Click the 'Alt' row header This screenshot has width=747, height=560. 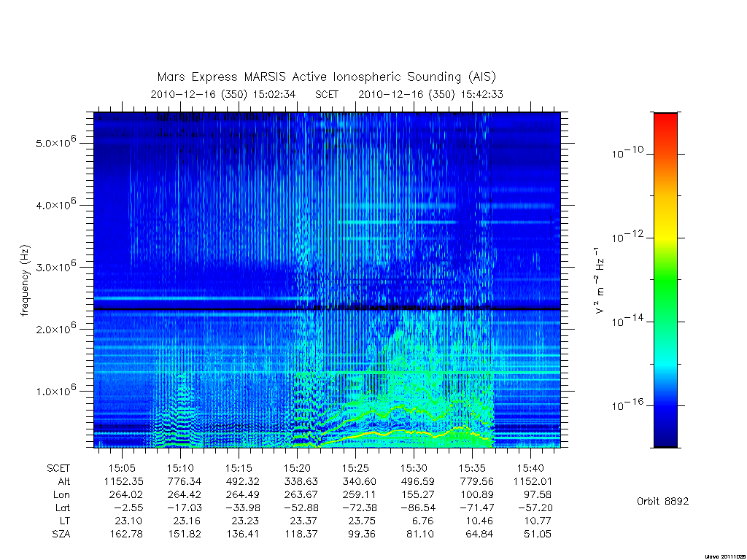pyautogui.click(x=64, y=482)
